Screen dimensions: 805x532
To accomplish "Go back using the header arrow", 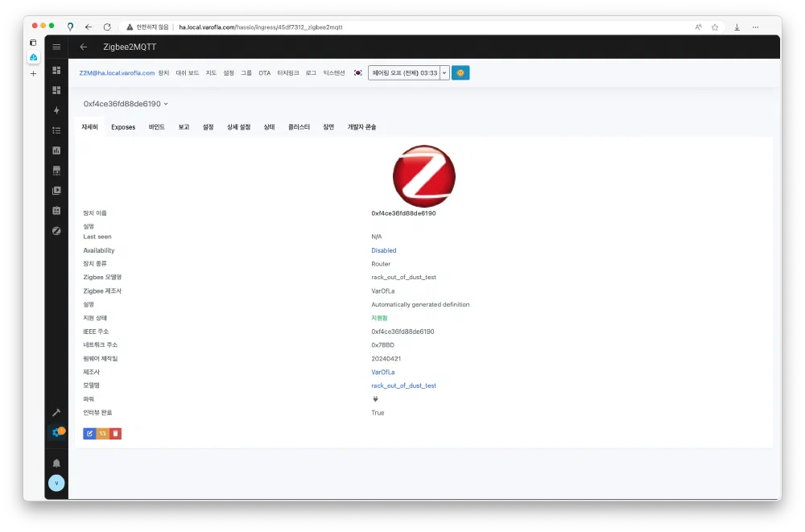I will (x=84, y=47).
